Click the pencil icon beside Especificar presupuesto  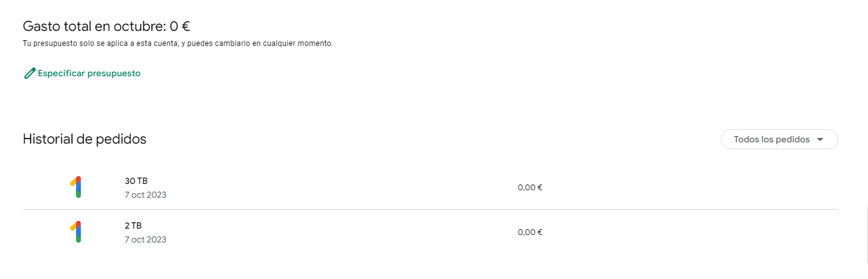30,74
